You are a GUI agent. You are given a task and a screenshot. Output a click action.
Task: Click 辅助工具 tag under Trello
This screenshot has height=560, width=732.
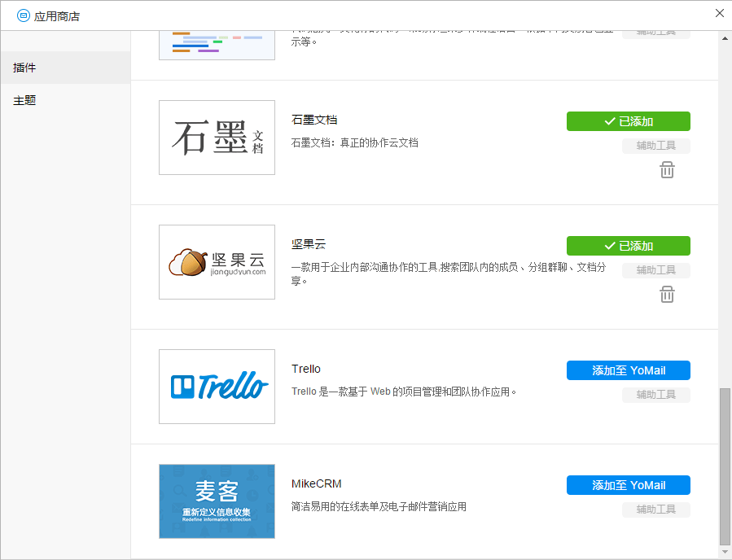pos(656,396)
